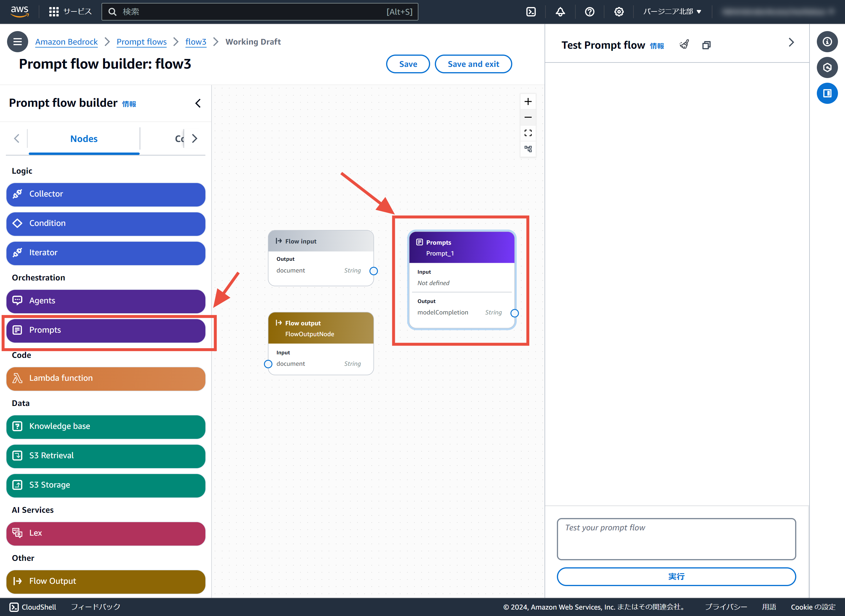Click the canvas zoom out minus icon
The width and height of the screenshot is (845, 616).
coord(528,117)
